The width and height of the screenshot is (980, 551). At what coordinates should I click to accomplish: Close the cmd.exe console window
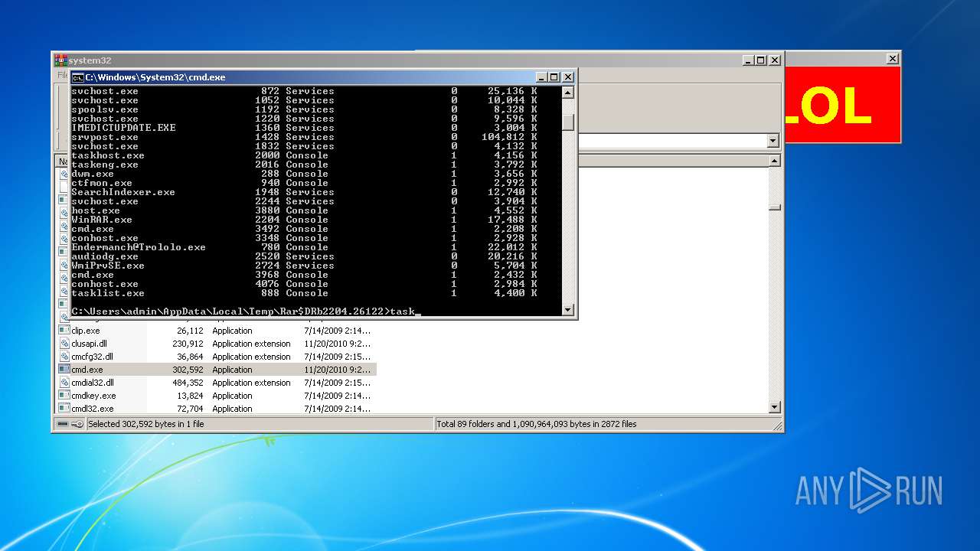(x=568, y=77)
